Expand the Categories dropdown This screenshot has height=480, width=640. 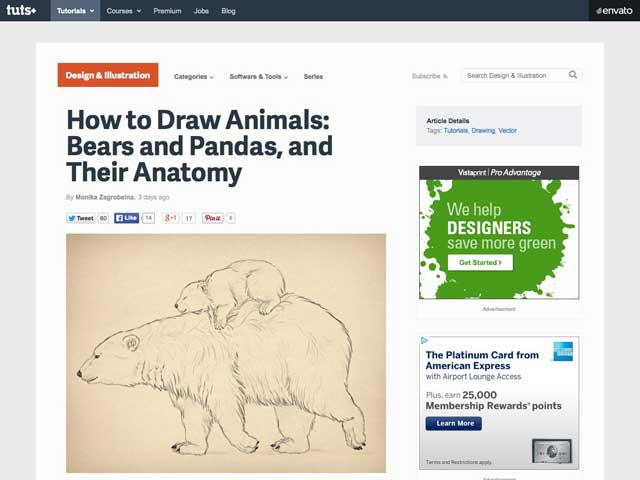click(x=194, y=77)
